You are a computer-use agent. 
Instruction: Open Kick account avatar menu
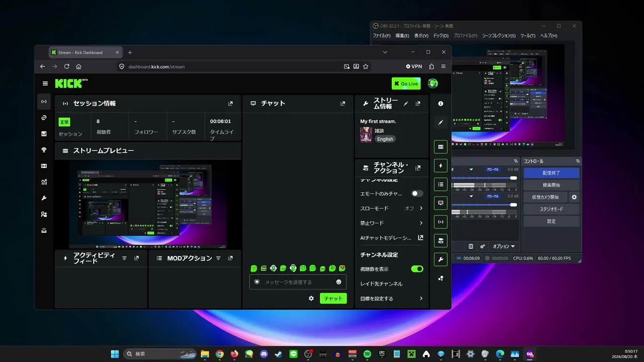(x=433, y=83)
